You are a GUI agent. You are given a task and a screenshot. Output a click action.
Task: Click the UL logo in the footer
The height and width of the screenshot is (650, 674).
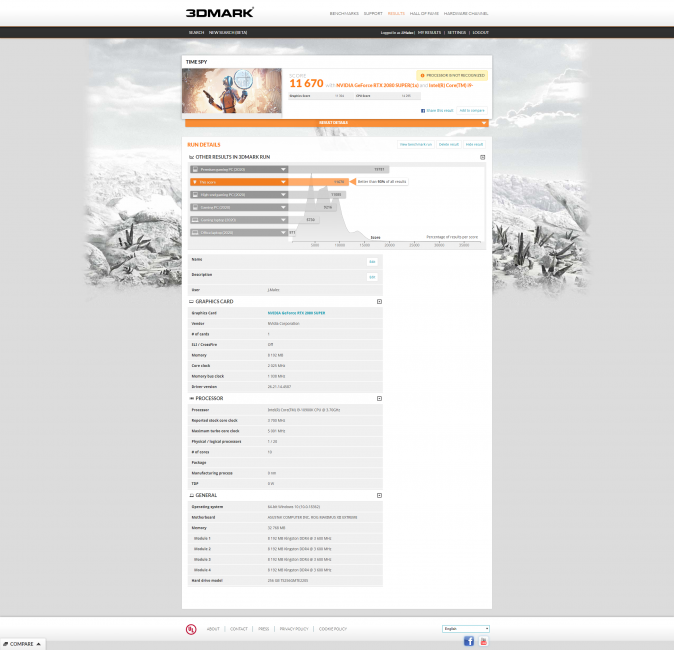tap(191, 629)
